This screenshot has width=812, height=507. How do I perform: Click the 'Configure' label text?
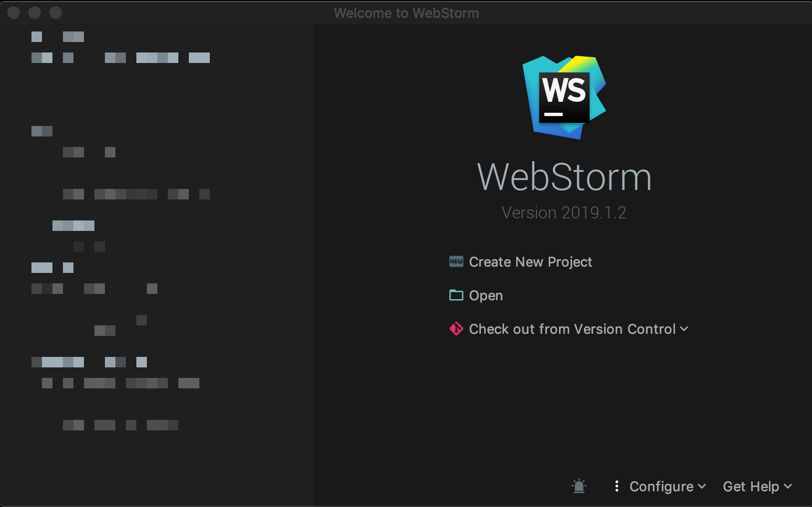click(x=661, y=487)
